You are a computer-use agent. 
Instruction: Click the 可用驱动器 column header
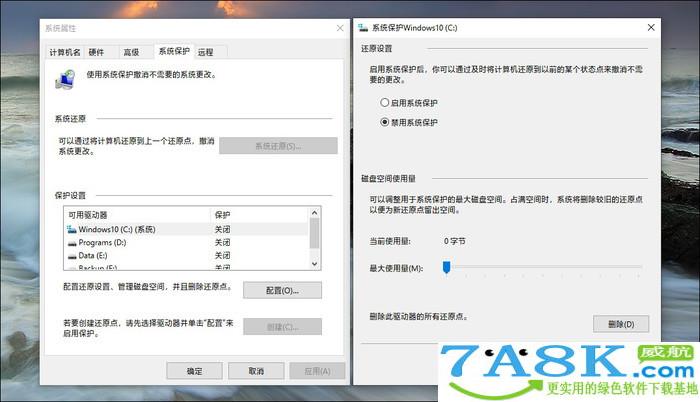point(137,215)
